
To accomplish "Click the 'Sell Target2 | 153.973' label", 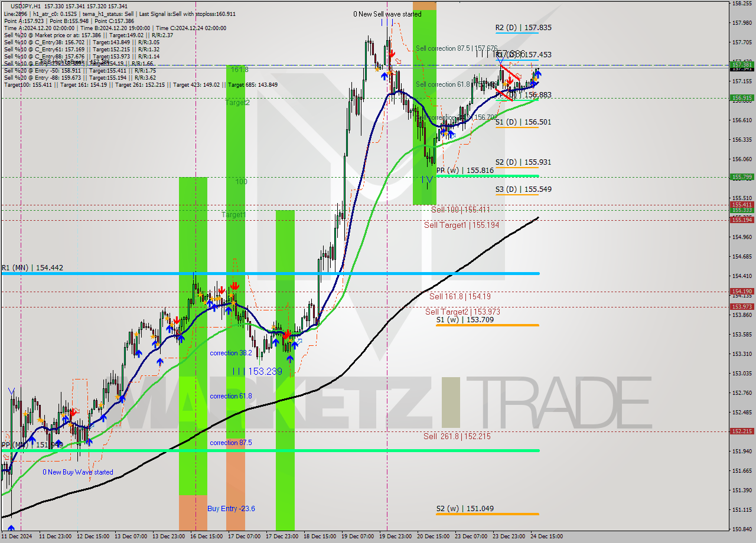I will [x=462, y=312].
